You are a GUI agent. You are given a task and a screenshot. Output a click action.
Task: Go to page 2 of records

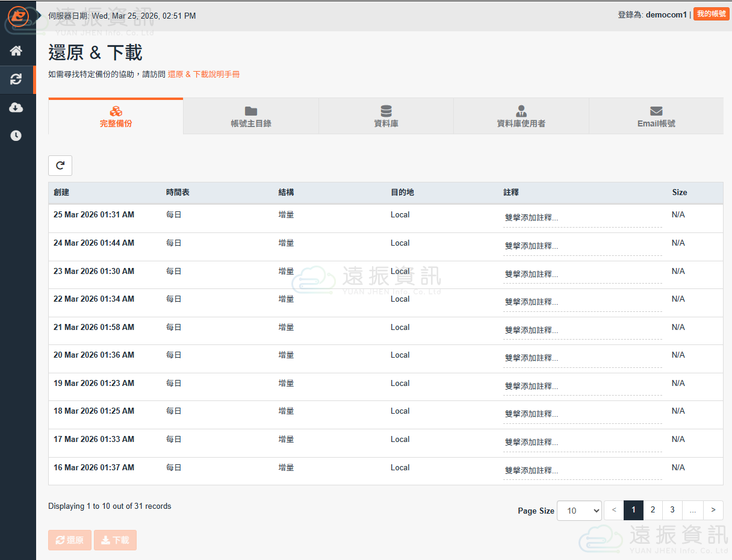pyautogui.click(x=653, y=510)
